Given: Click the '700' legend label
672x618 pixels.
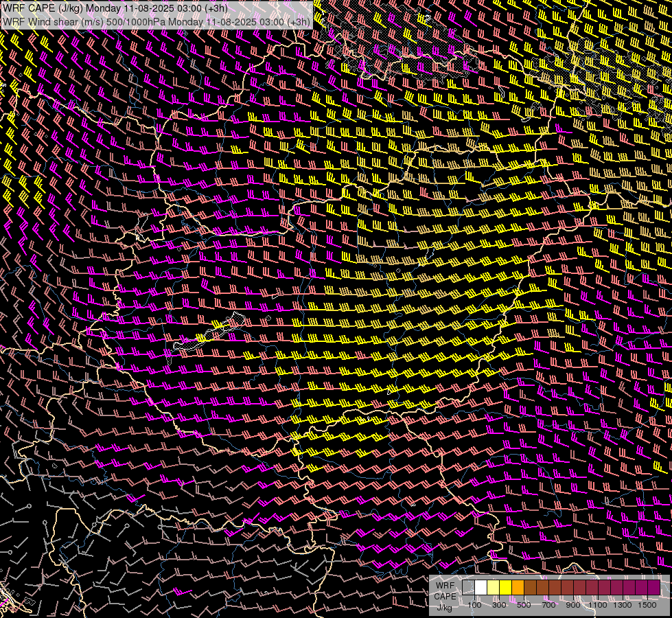Looking at the screenshot, I should [549, 605].
